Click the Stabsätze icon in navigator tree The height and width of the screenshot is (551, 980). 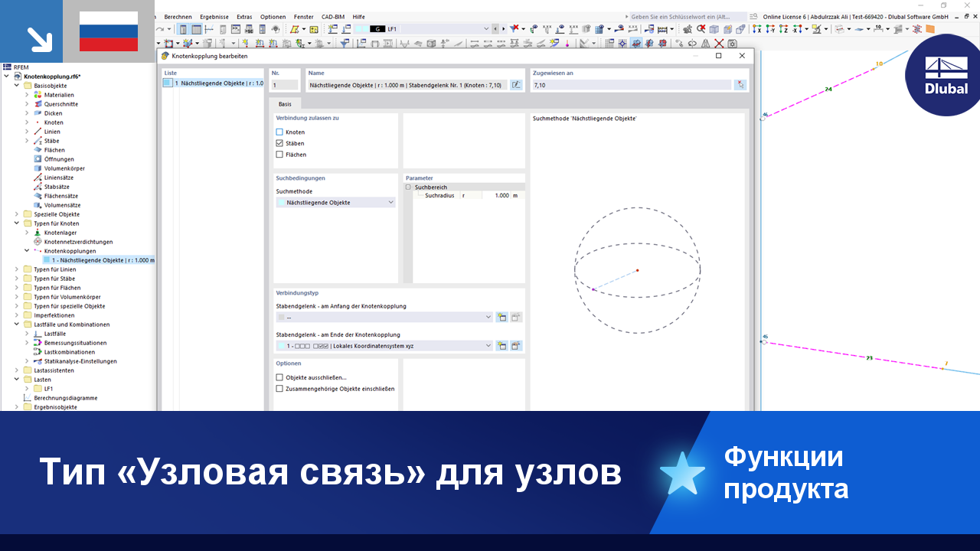tap(38, 187)
